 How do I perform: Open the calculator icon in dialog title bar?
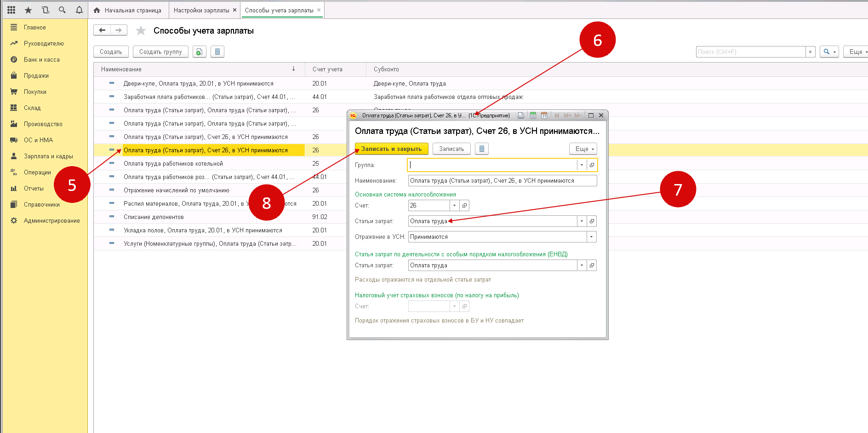[533, 115]
